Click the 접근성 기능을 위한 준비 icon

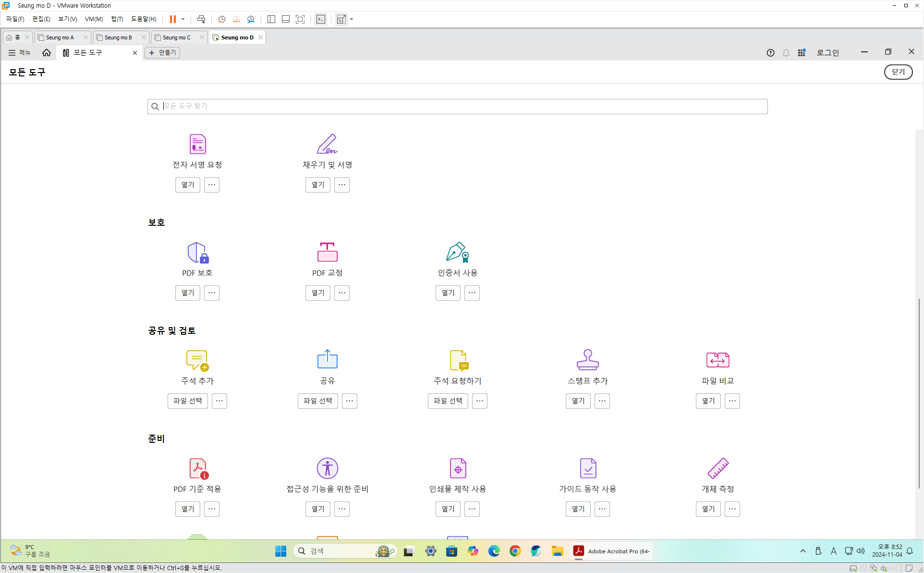click(327, 468)
